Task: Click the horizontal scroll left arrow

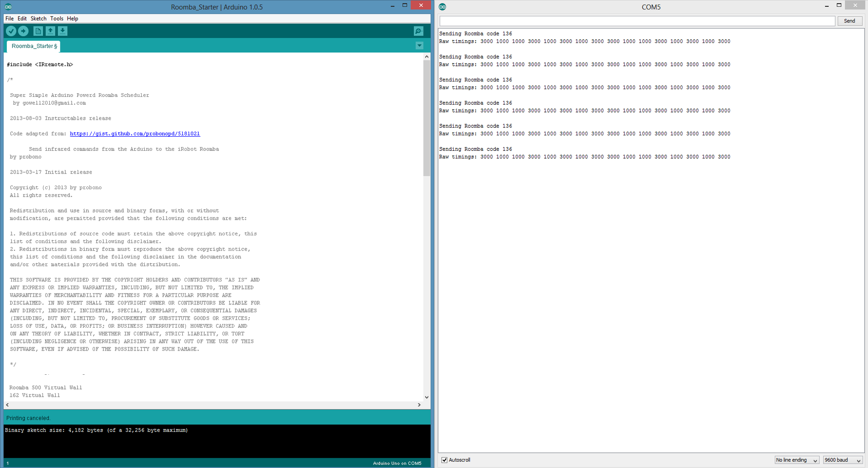Action: (7, 405)
